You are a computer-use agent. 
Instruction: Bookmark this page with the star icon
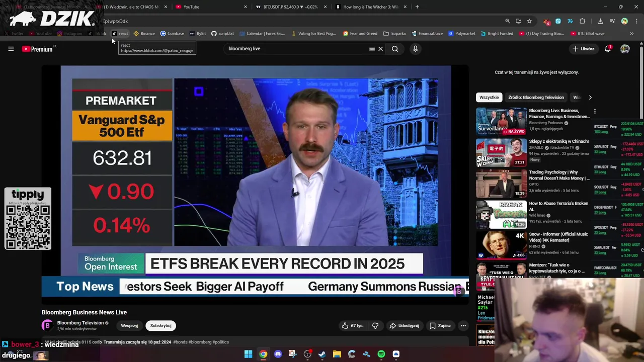(x=529, y=21)
